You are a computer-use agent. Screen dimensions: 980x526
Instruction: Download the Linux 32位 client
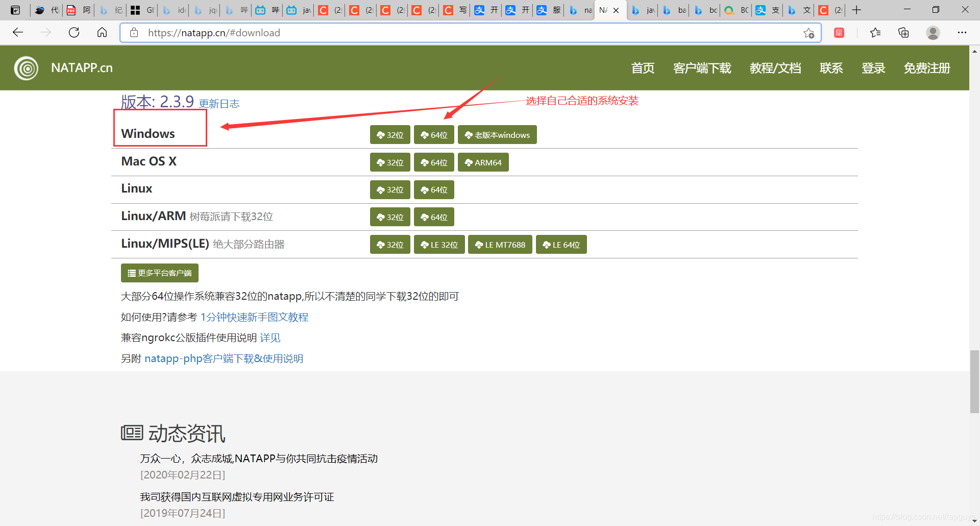coord(390,189)
